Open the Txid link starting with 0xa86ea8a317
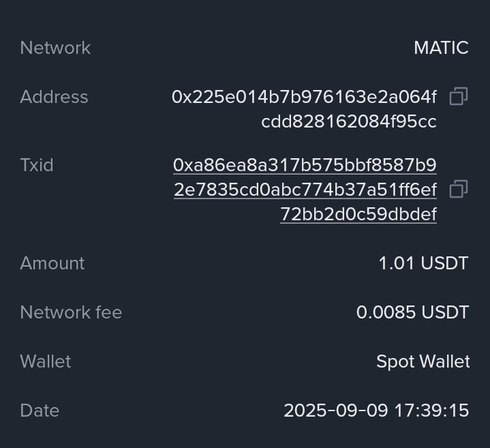Screen dimensions: 490x448 305,165
